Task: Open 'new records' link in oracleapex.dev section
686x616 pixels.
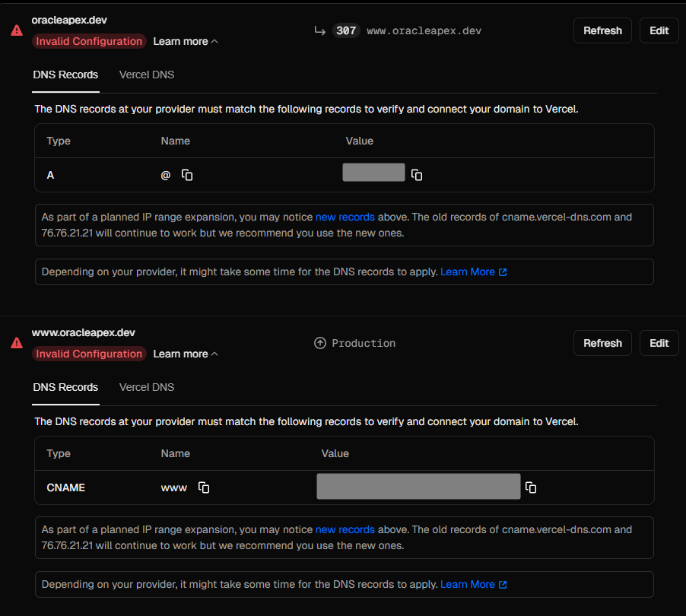Action: coord(345,217)
